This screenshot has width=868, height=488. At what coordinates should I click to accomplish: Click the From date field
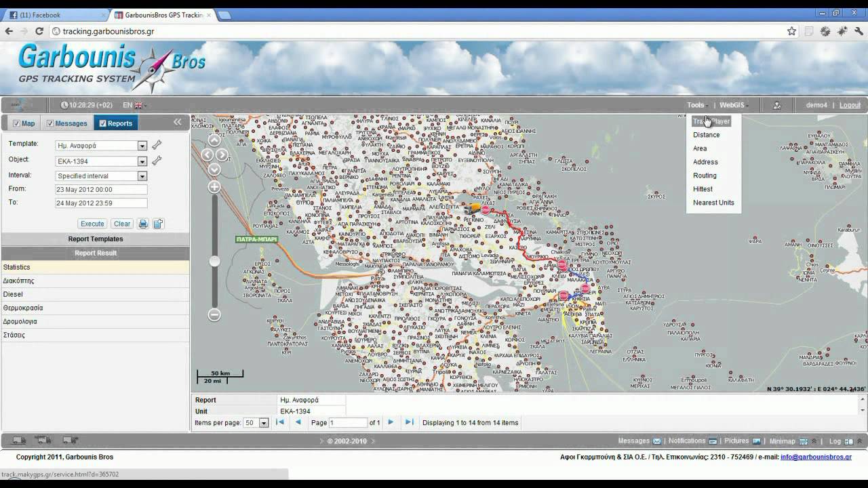click(101, 190)
